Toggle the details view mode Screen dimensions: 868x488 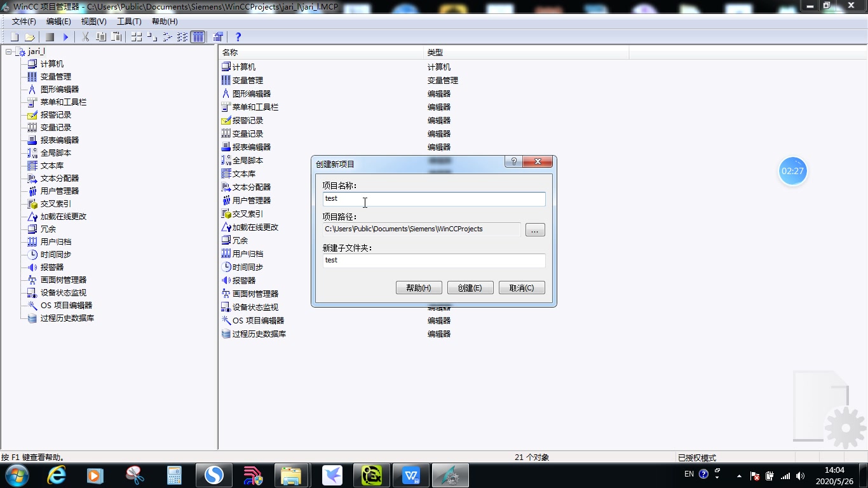point(198,37)
